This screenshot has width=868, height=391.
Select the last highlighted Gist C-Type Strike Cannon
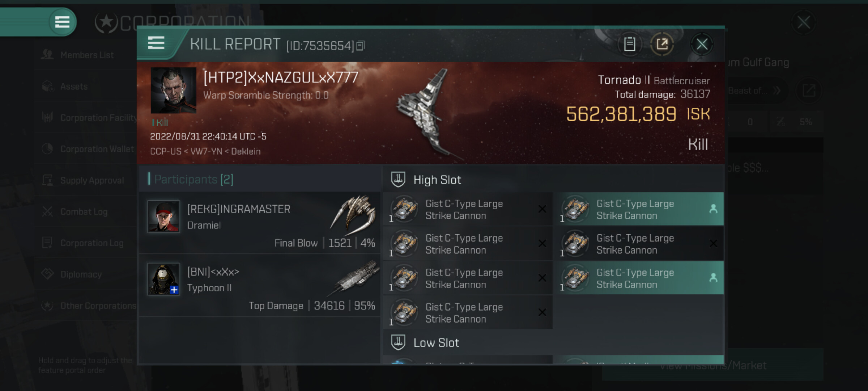pos(640,278)
